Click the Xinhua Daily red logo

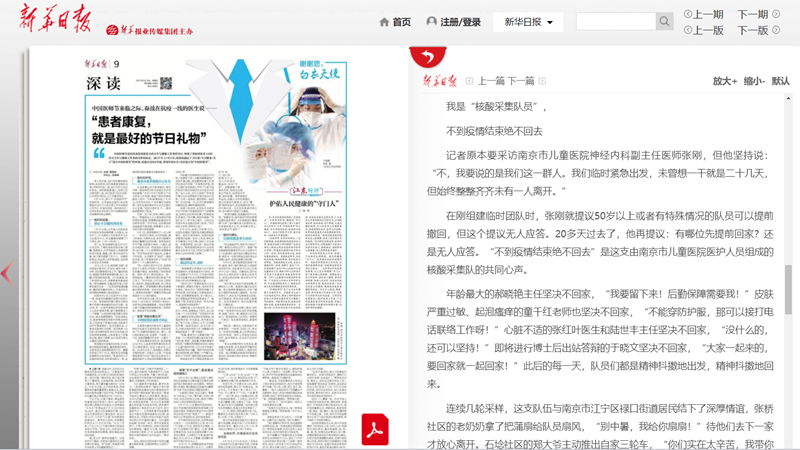pyautogui.click(x=55, y=18)
